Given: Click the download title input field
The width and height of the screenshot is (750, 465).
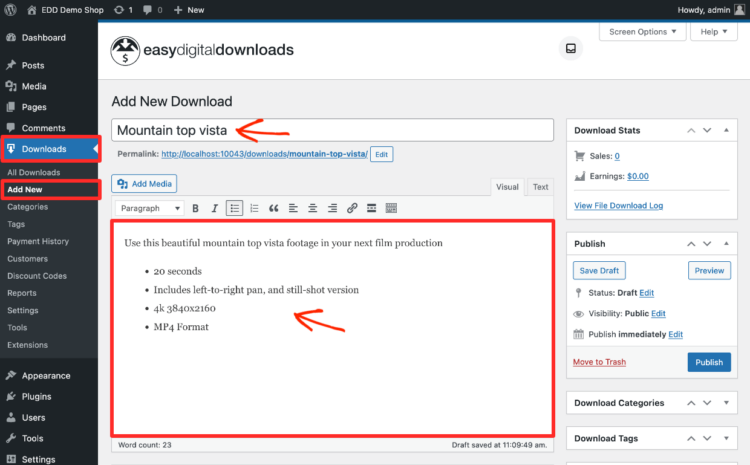Looking at the screenshot, I should pyautogui.click(x=332, y=130).
